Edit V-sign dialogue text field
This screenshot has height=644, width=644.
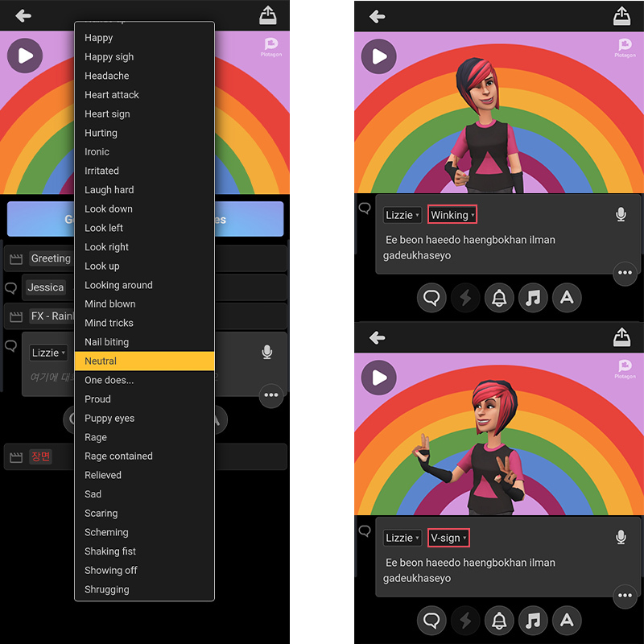[x=470, y=570]
